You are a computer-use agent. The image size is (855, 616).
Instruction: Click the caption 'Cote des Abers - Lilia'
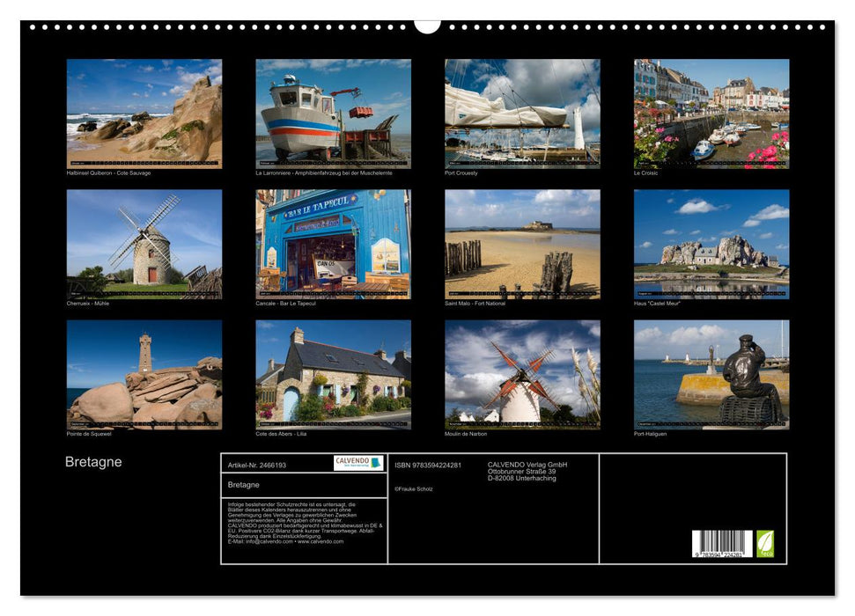282,434
